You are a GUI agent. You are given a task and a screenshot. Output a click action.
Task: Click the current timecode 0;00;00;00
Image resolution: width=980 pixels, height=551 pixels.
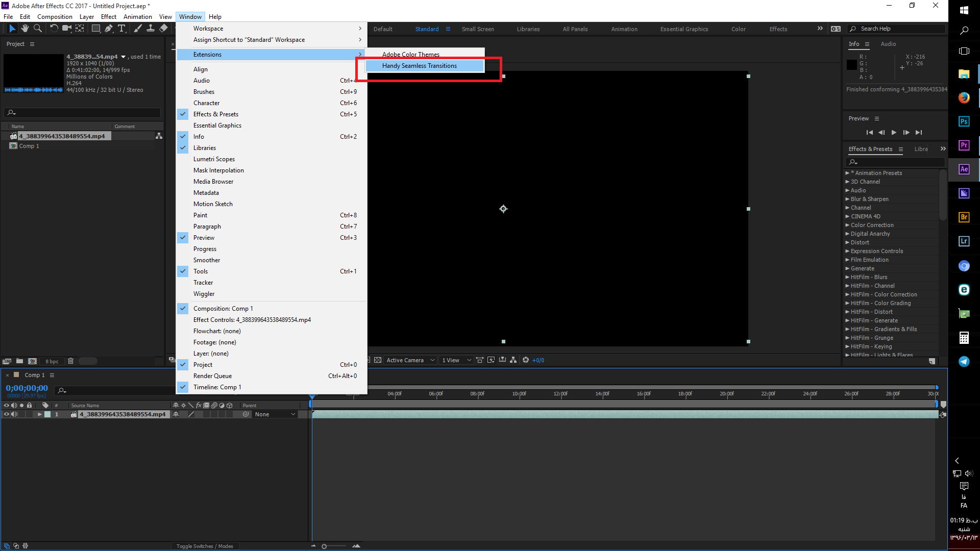[x=27, y=388]
